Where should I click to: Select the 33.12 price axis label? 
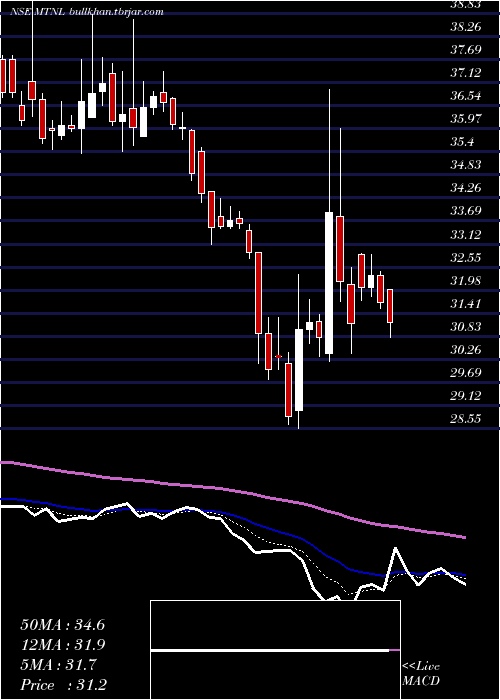466,234
